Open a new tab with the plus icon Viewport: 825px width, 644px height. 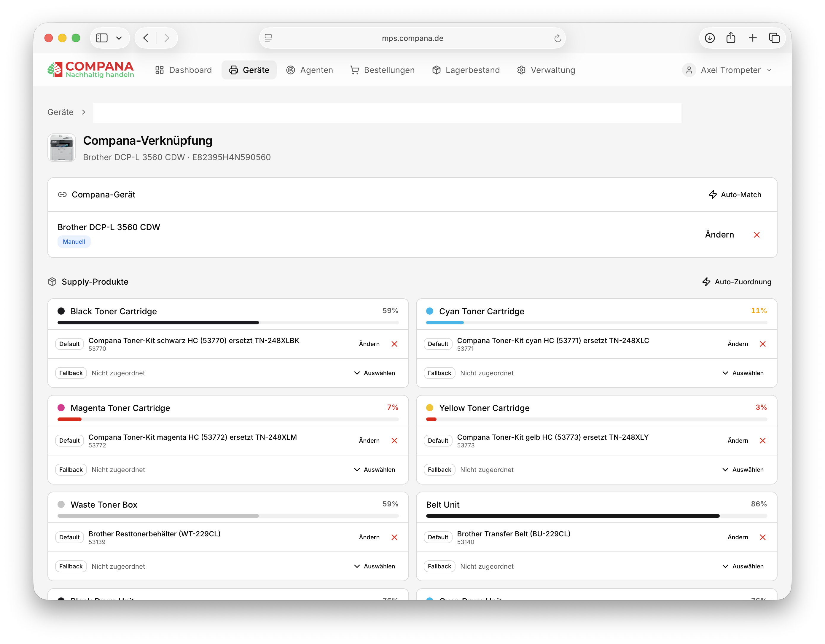coord(752,38)
